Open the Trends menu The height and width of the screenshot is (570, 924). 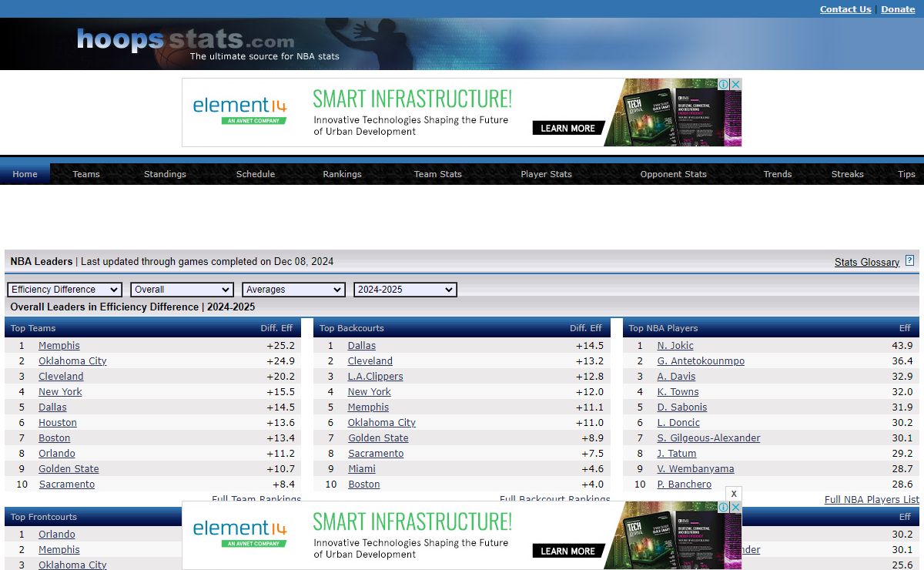pos(778,174)
